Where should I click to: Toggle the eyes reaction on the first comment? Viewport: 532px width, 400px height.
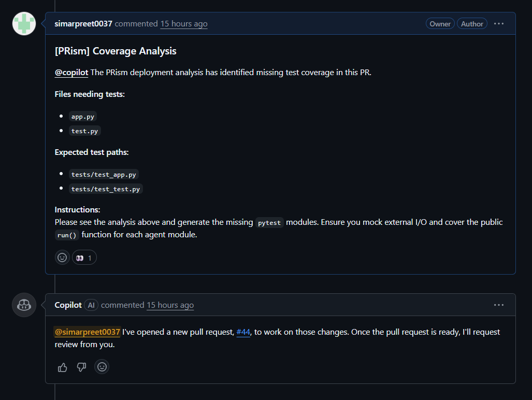[84, 257]
